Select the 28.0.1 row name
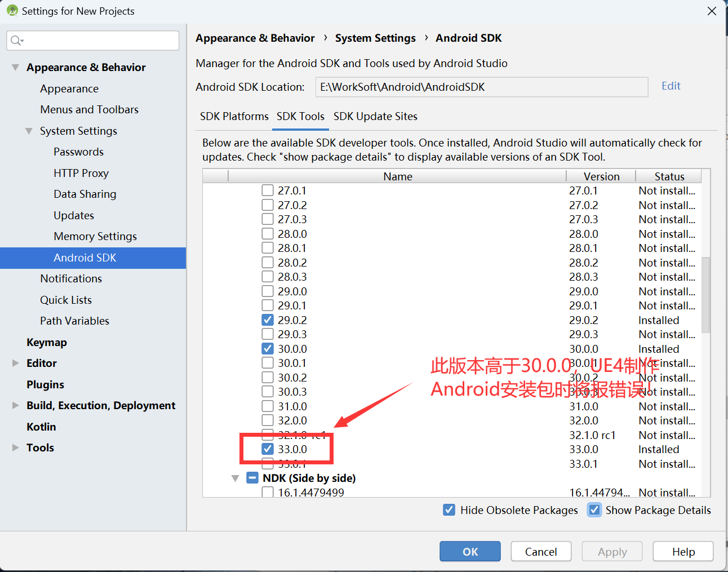The height and width of the screenshot is (572, 728). 292,249
